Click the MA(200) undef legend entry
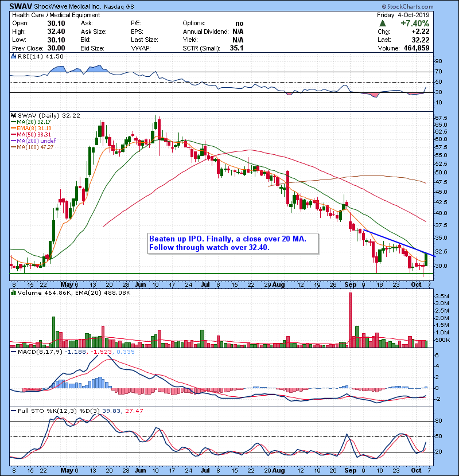This screenshot has width=459, height=476. [x=36, y=141]
